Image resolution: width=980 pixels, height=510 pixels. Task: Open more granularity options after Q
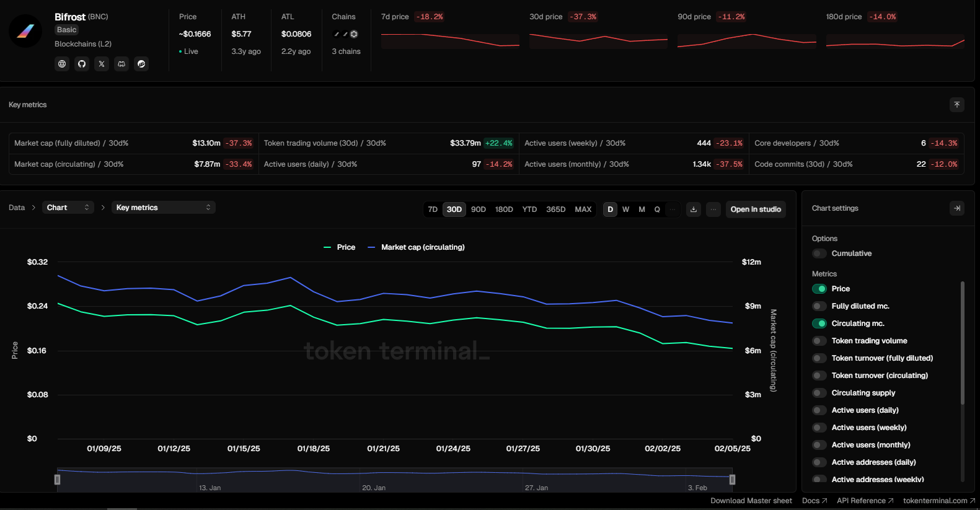coord(673,209)
